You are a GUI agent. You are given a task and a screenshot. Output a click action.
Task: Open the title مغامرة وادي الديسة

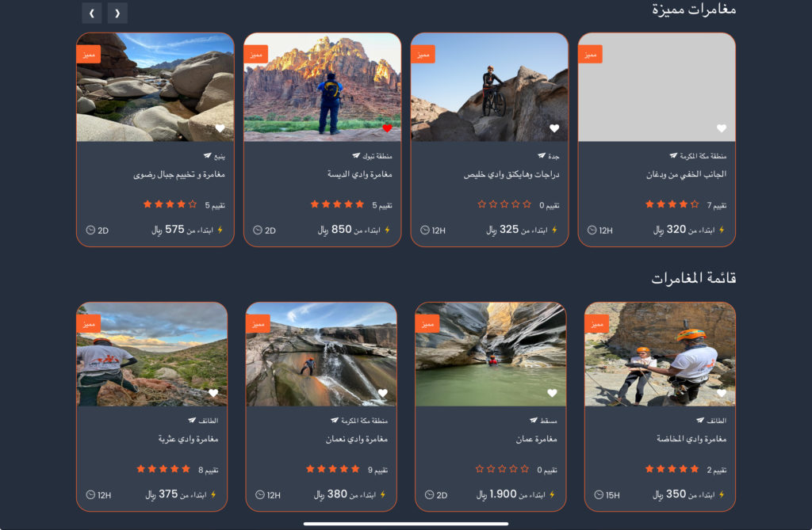click(x=359, y=174)
